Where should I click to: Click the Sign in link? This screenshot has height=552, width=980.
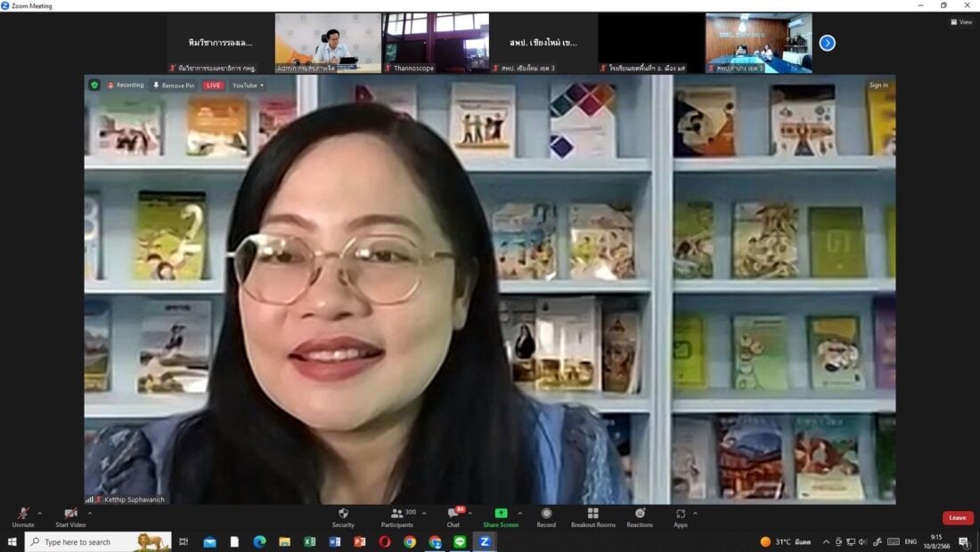click(x=878, y=85)
